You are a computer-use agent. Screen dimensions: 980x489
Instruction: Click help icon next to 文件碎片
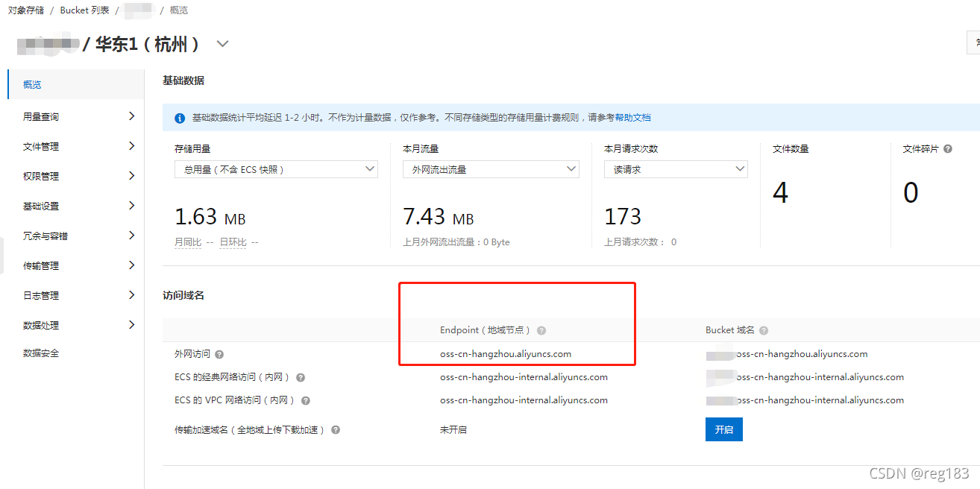click(948, 149)
